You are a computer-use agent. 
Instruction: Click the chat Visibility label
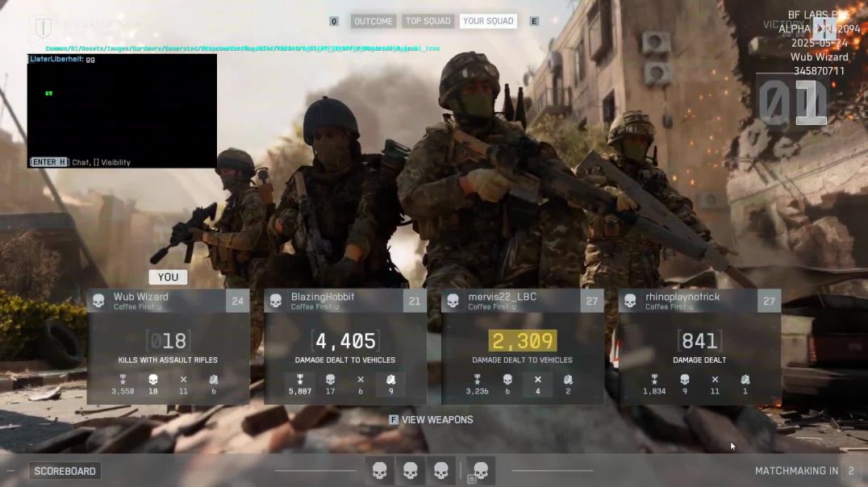[115, 162]
